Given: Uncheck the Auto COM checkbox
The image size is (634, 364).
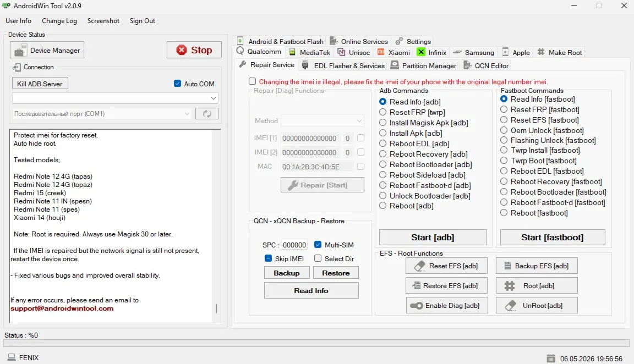Looking at the screenshot, I should tap(178, 84).
